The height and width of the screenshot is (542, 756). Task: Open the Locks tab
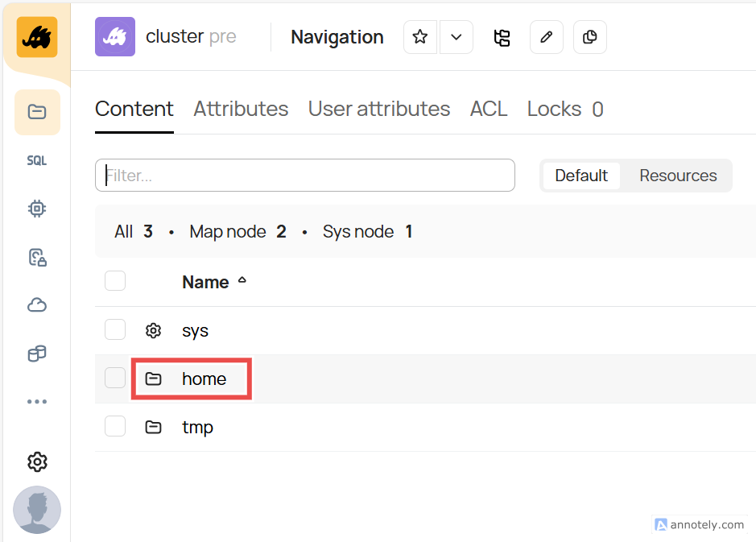pos(564,109)
